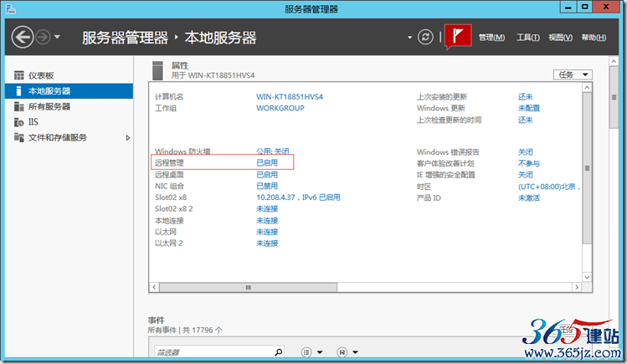Click the forward navigation arrow

pyautogui.click(x=42, y=37)
